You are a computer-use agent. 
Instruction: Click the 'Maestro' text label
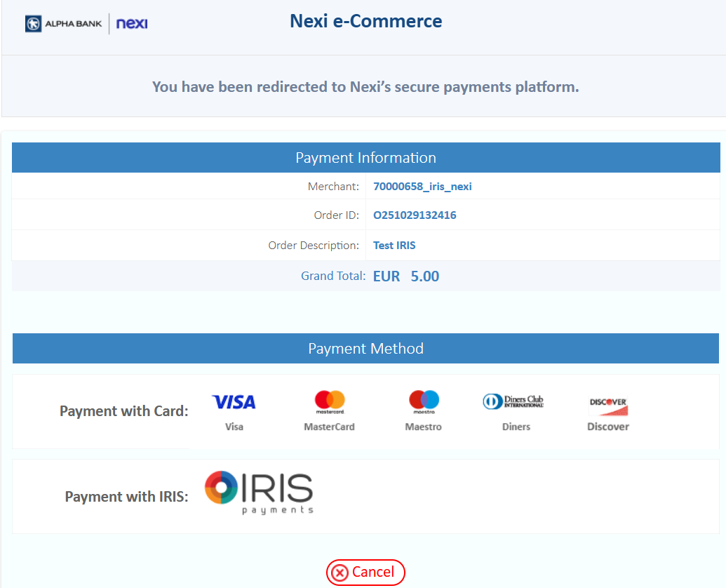tap(424, 427)
